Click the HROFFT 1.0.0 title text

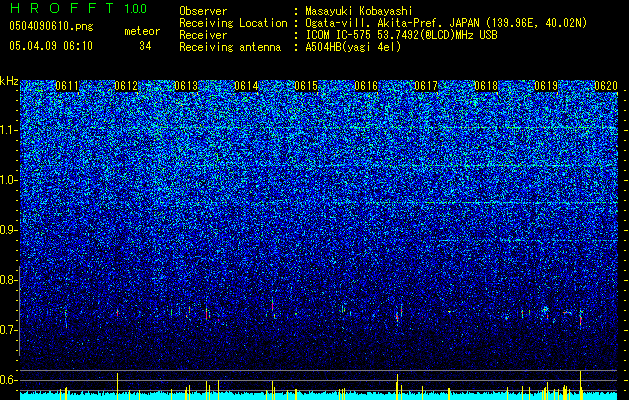tap(79, 8)
